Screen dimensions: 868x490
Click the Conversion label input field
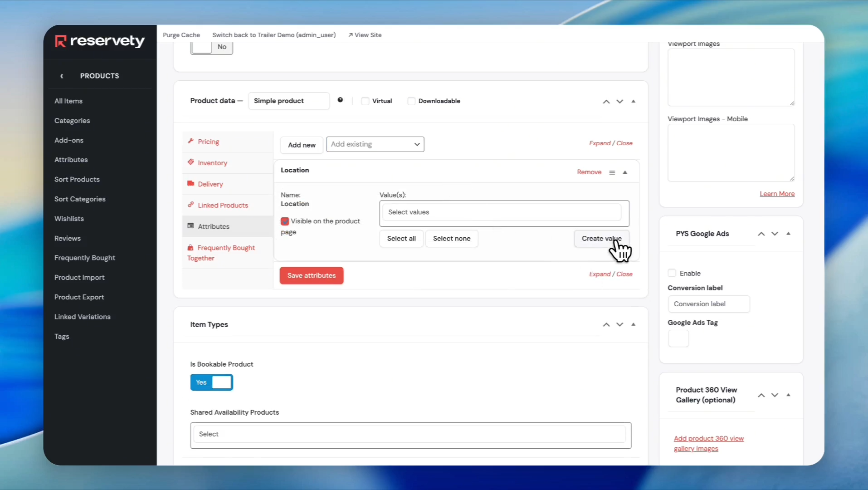(709, 304)
